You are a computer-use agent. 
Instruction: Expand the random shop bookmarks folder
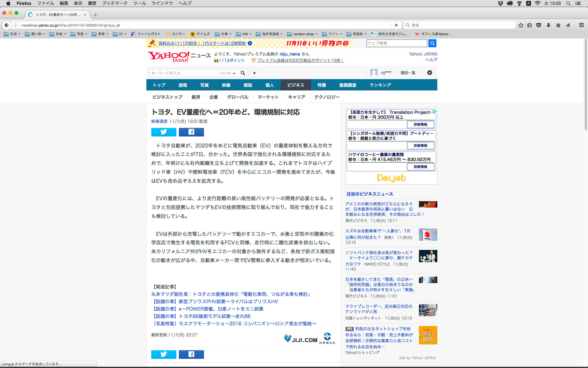pos(302,34)
